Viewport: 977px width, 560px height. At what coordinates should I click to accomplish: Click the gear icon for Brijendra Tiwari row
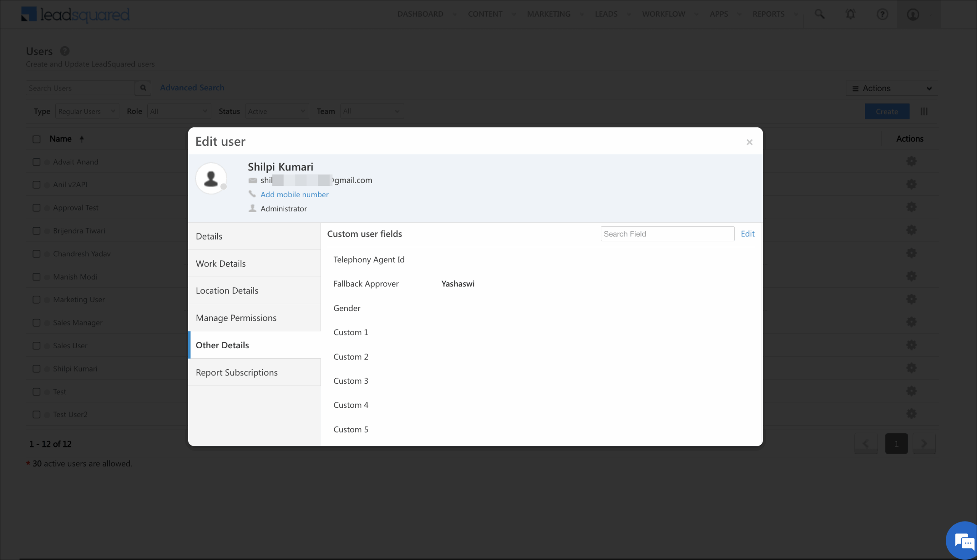[x=911, y=230]
